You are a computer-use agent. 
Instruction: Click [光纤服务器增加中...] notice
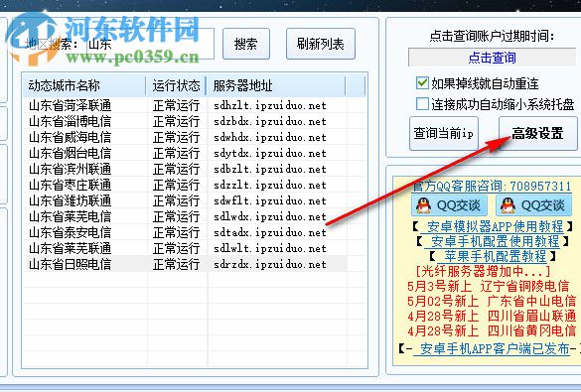click(484, 272)
